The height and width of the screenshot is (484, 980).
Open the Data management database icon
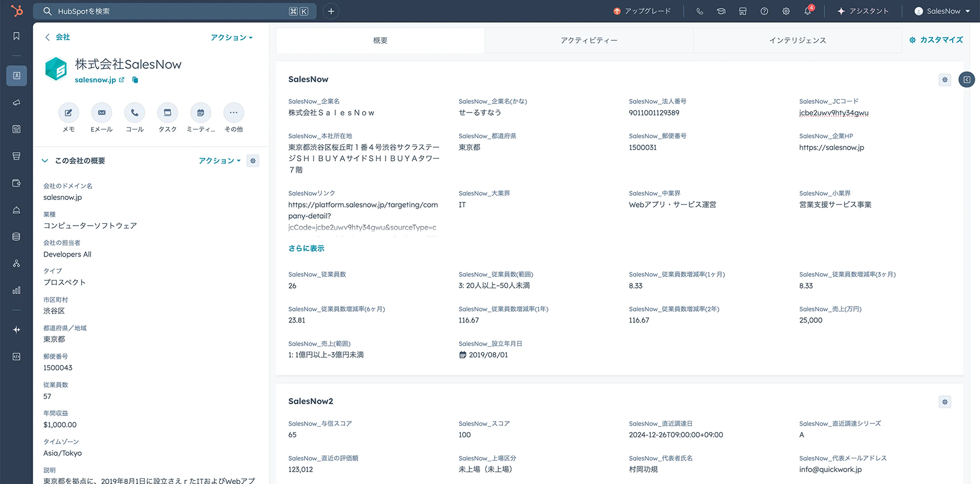[x=16, y=237]
